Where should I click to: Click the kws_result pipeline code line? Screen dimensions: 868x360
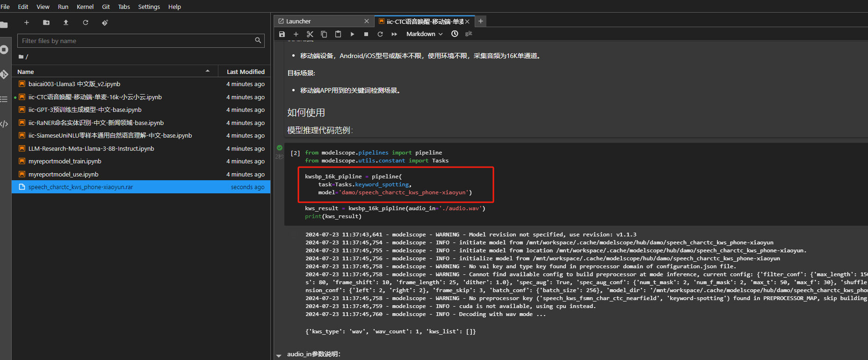(x=395, y=208)
